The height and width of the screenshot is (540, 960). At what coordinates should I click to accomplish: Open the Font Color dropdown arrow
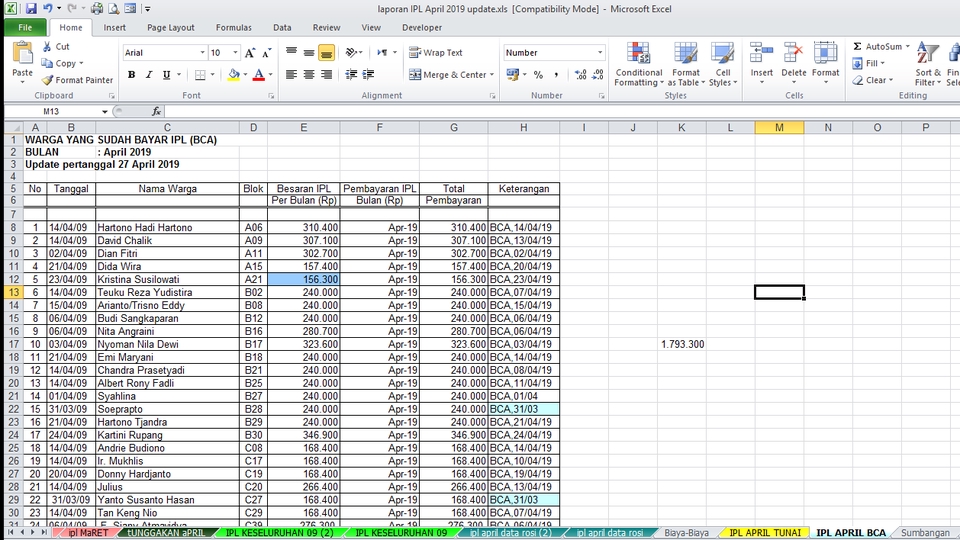tap(270, 75)
